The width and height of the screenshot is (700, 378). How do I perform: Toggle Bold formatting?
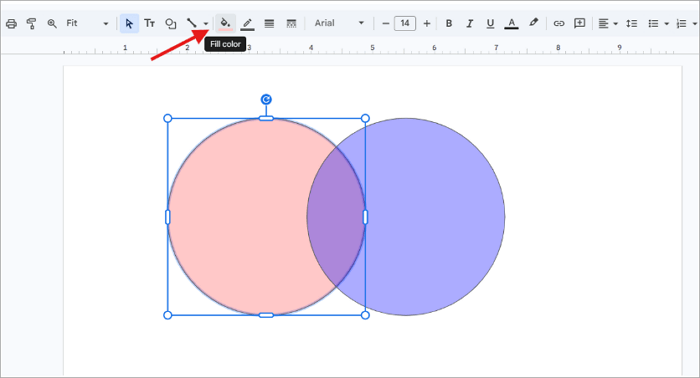coord(449,23)
